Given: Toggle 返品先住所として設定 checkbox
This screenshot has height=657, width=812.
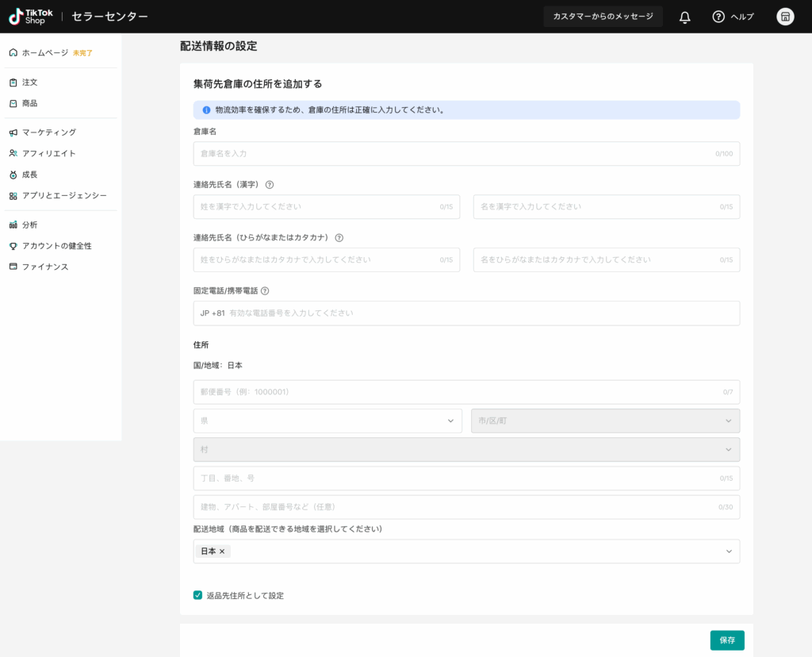Looking at the screenshot, I should [198, 595].
